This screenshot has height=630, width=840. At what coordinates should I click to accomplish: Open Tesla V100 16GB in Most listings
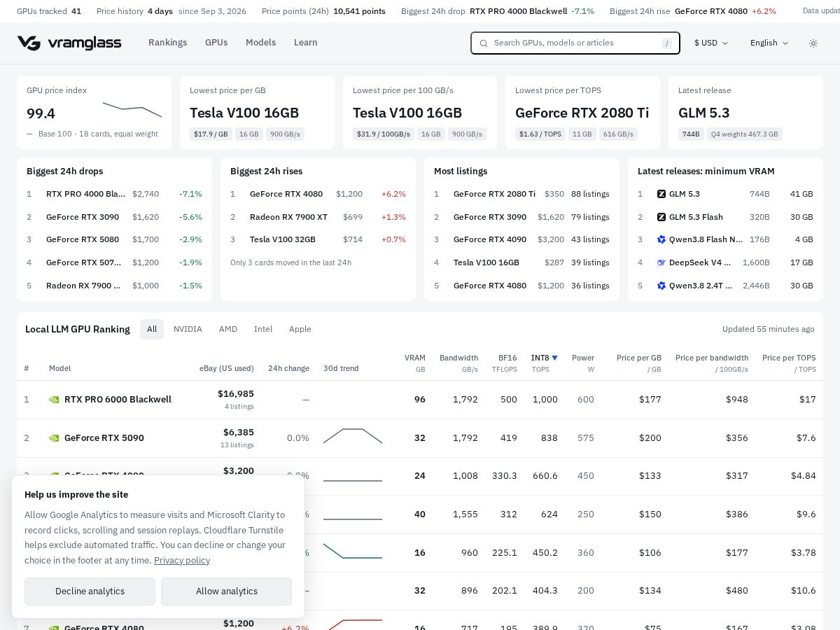point(486,262)
